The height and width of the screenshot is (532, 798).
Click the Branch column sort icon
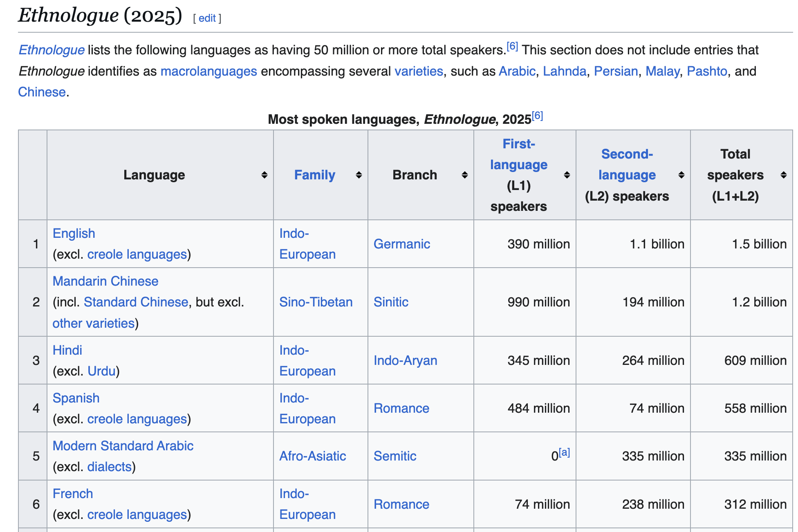point(464,175)
